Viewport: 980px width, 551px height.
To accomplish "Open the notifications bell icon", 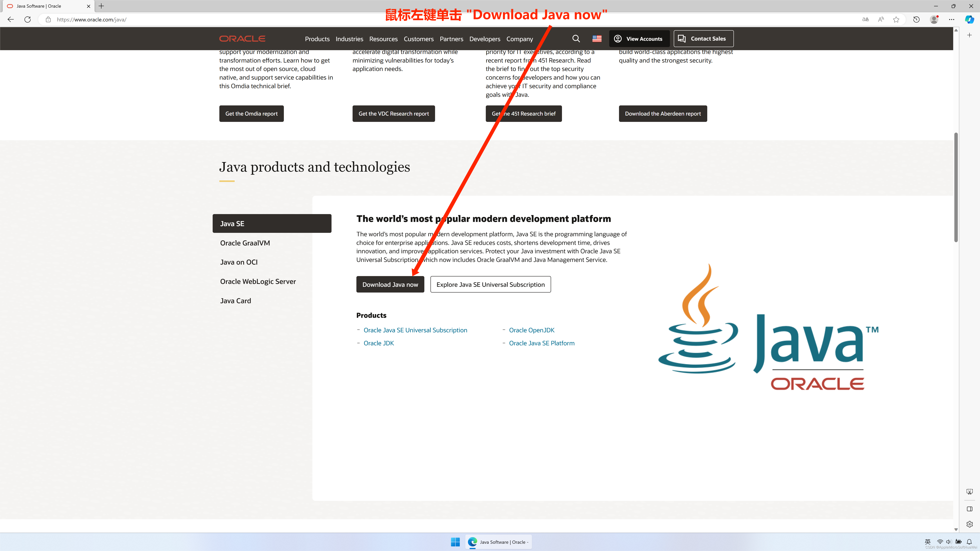I will [x=969, y=541].
